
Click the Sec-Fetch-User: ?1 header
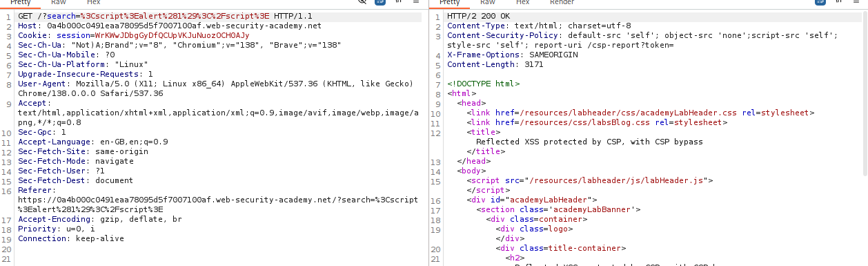[61, 171]
